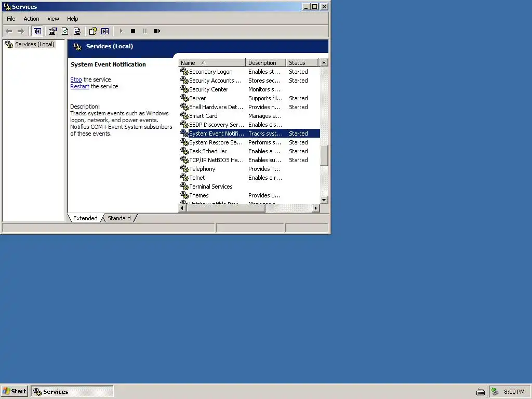
Task: Click the Telnet name text
Action: [x=197, y=178]
